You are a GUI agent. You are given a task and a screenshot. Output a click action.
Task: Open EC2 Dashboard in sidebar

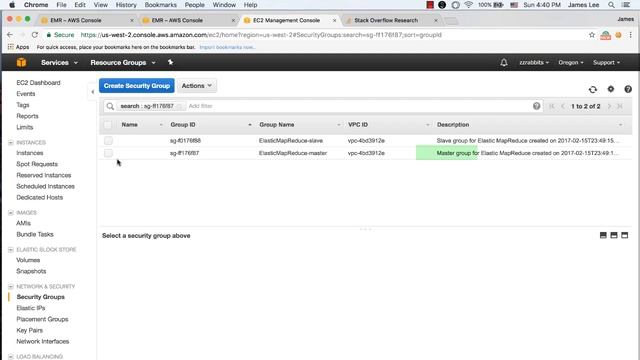click(38, 82)
